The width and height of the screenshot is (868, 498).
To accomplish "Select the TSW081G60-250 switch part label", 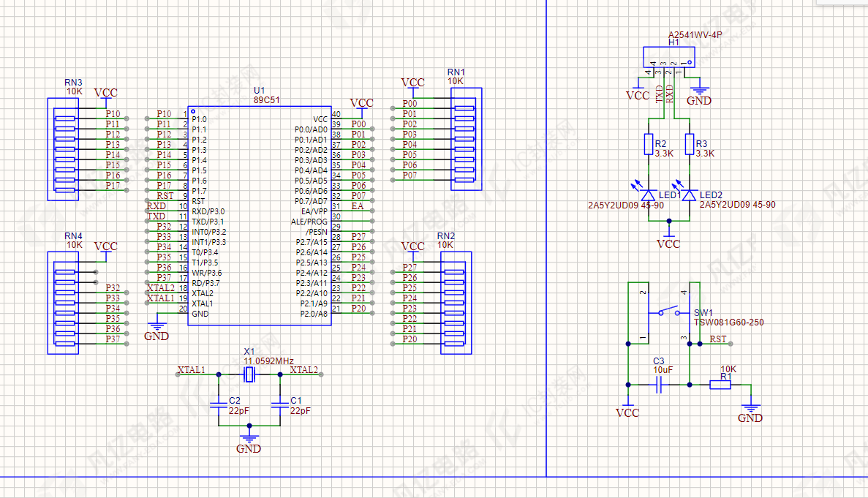I will tap(729, 322).
